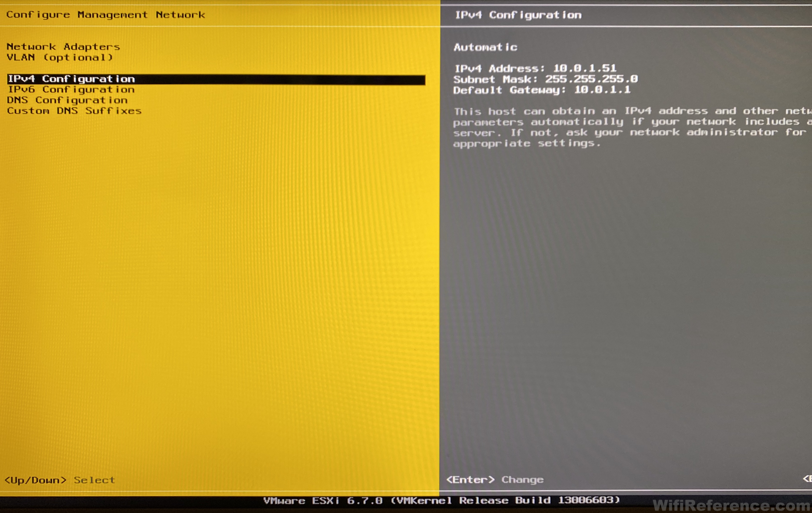Click the highlighted IPv4 Configuration entry
Viewport: 812px width, 513px height.
coord(71,79)
